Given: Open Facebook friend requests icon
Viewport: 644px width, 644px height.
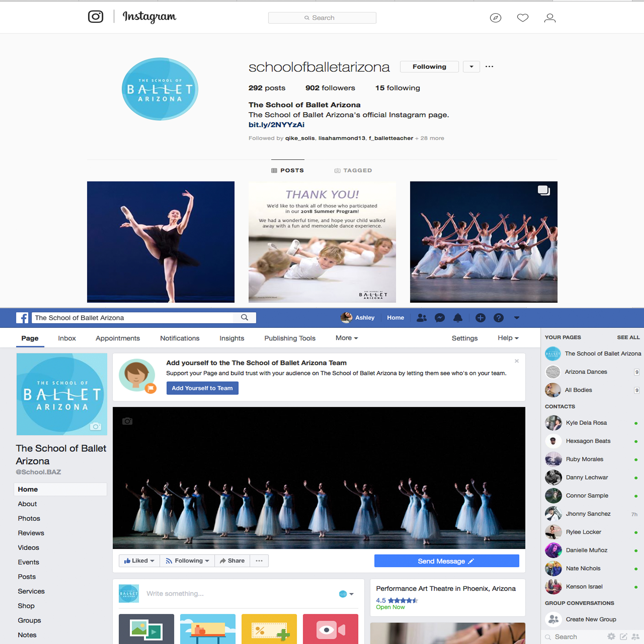Looking at the screenshot, I should tap(421, 318).
